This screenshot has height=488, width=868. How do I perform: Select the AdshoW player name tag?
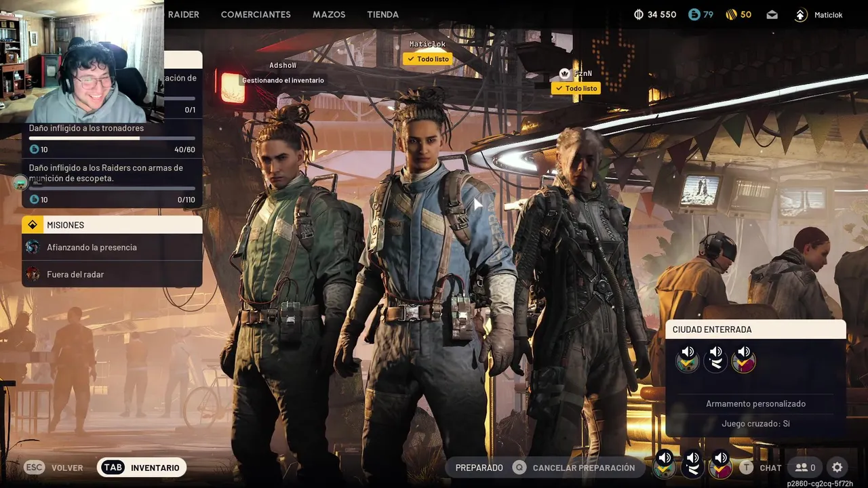click(283, 65)
